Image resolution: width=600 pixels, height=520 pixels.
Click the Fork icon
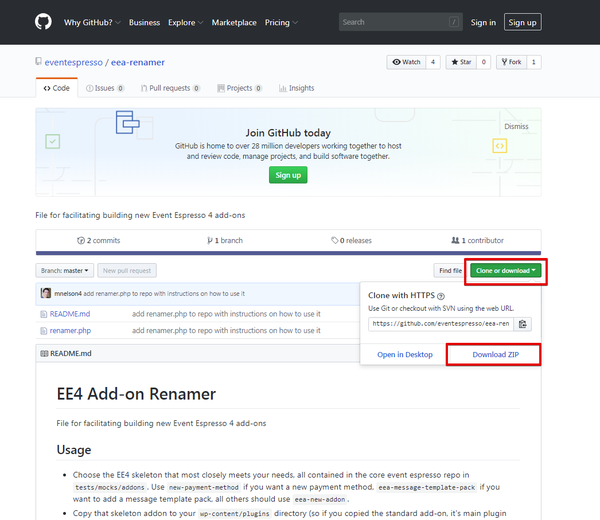(504, 62)
